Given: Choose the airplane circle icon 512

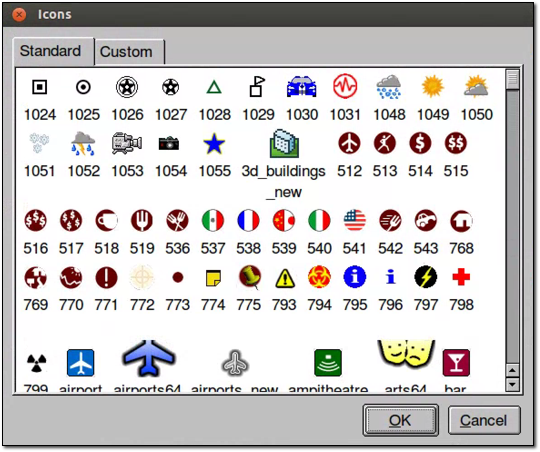Looking at the screenshot, I should click(349, 143).
